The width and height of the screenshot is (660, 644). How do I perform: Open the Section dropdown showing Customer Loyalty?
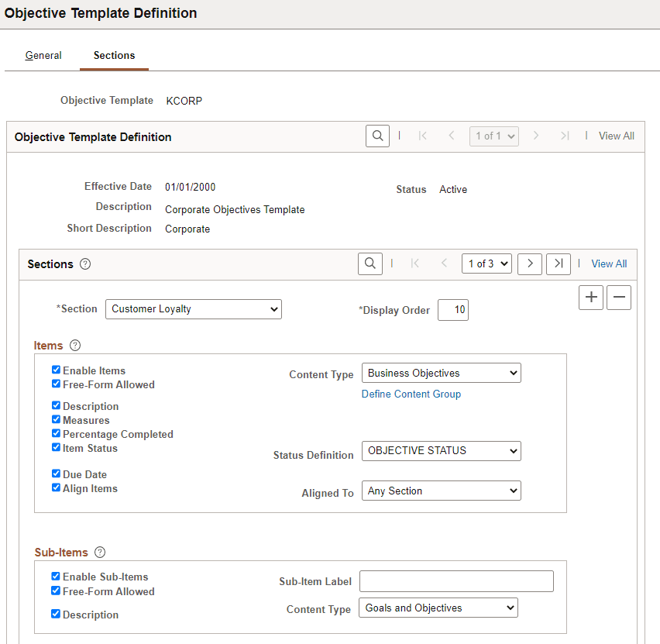[193, 308]
